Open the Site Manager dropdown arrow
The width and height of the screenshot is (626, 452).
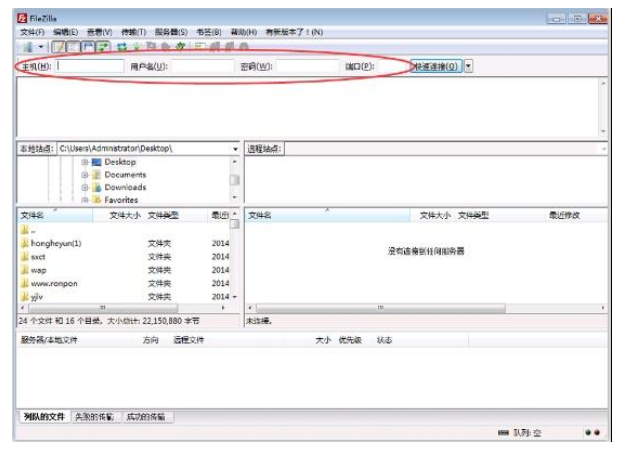(x=41, y=47)
